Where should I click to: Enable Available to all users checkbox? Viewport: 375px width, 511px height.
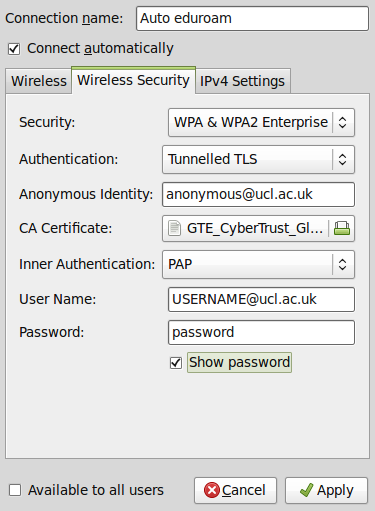click(15, 490)
